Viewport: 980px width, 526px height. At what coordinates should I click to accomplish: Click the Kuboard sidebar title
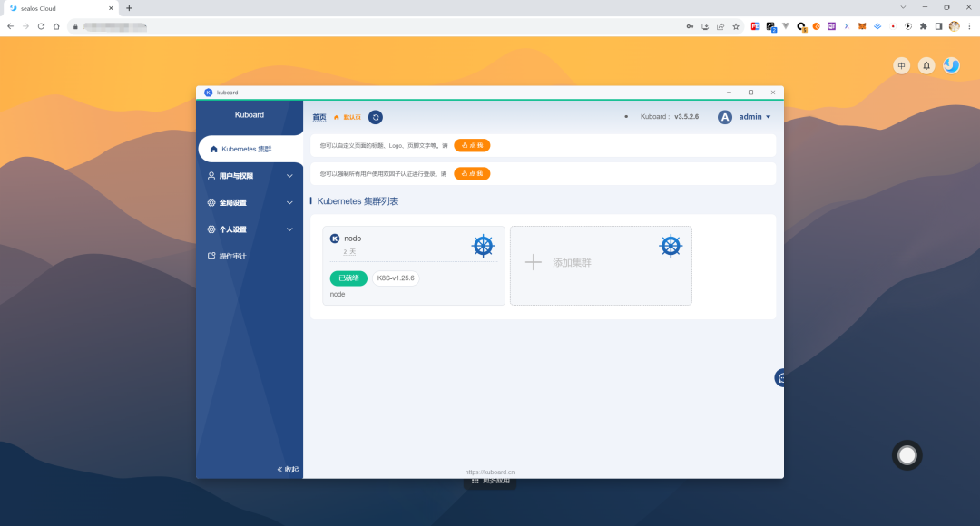click(250, 115)
